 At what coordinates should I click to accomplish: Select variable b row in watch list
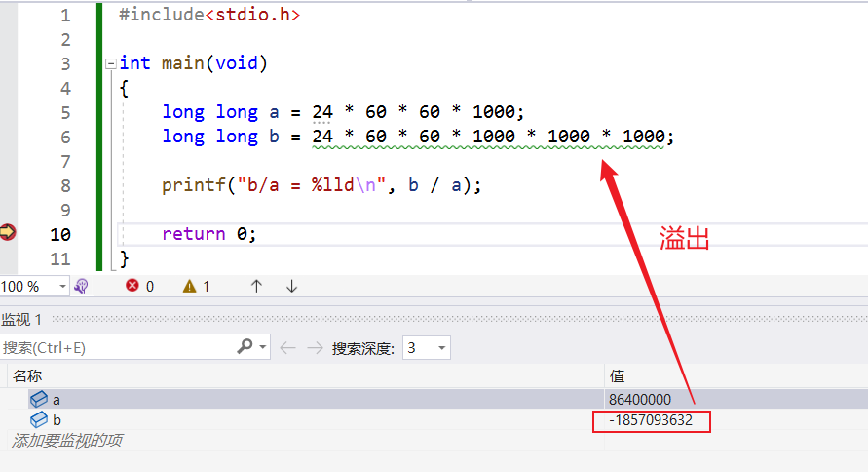click(x=56, y=420)
